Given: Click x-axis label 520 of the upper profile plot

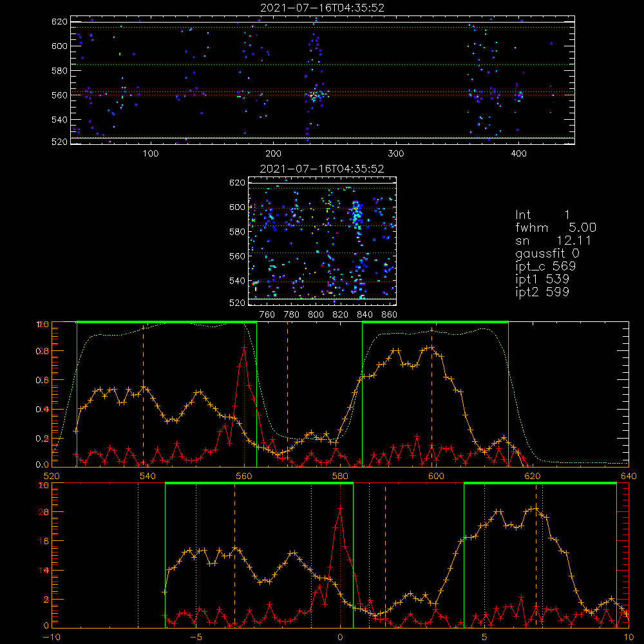Looking at the screenshot, I should click(52, 477).
